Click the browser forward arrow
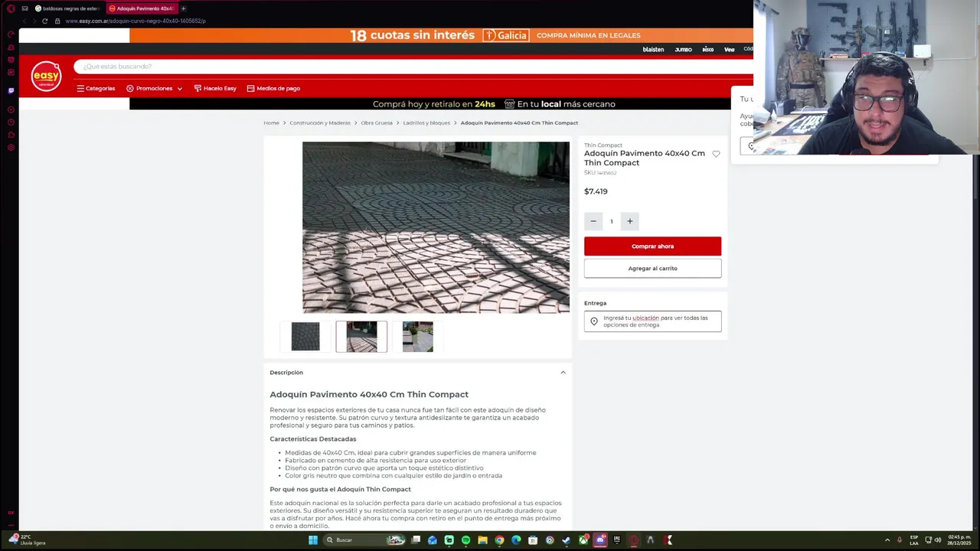980x551 pixels. (x=34, y=21)
